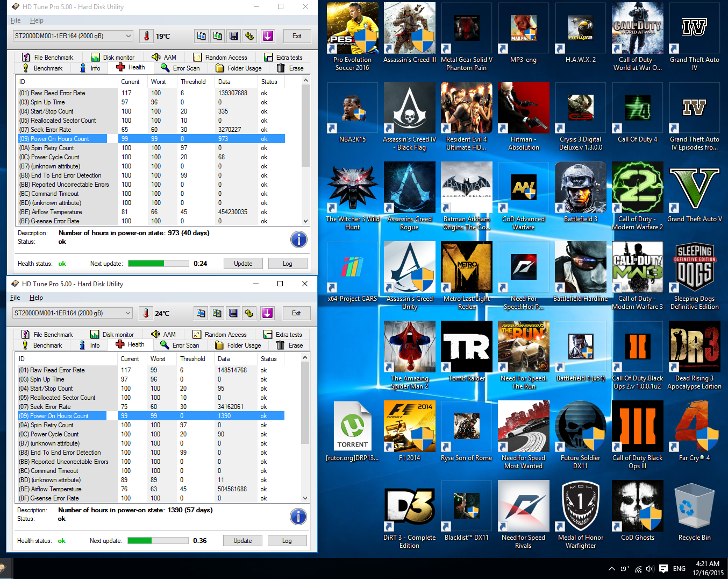Select the Hitman Absolution desktop shortcut

click(x=524, y=117)
